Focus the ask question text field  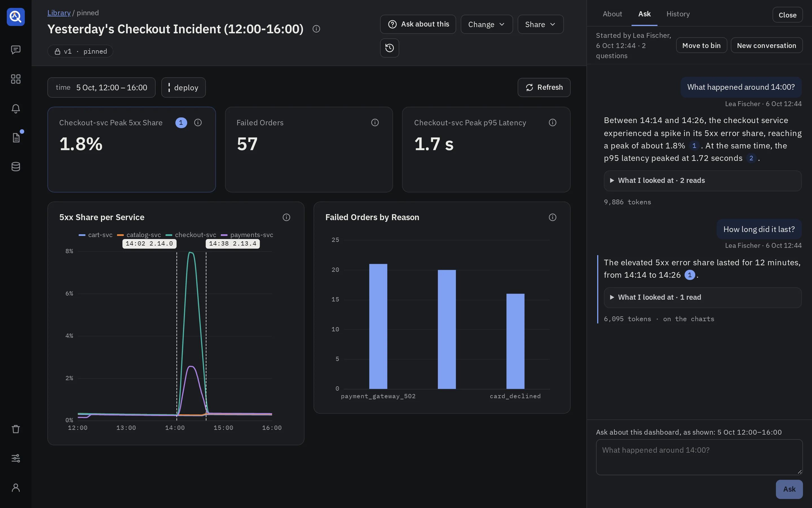(699, 457)
